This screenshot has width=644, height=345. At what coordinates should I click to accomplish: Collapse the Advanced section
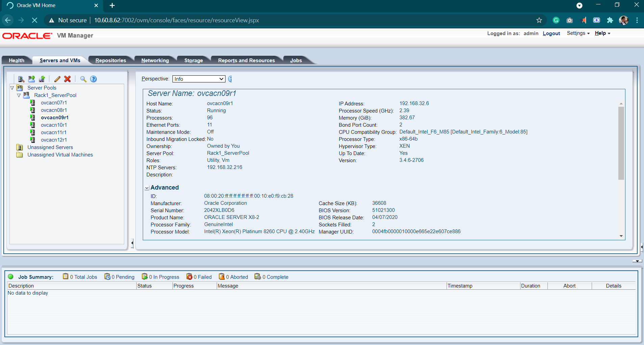[x=147, y=188]
